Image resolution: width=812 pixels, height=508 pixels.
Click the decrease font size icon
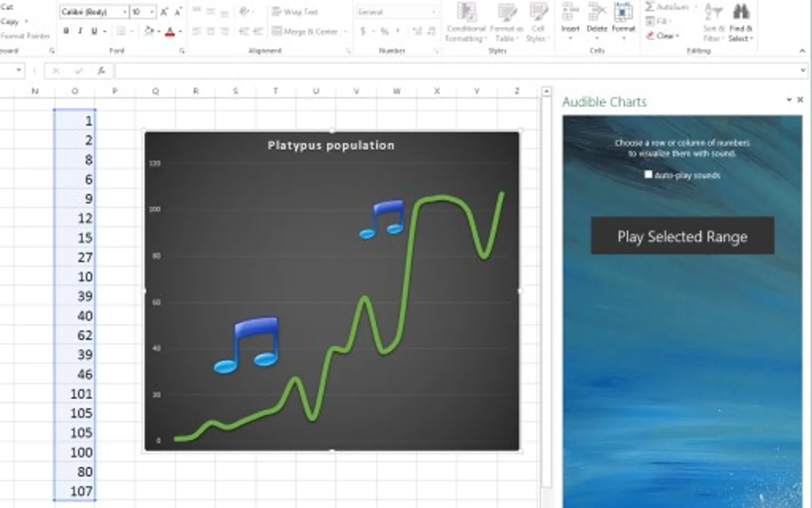click(178, 12)
